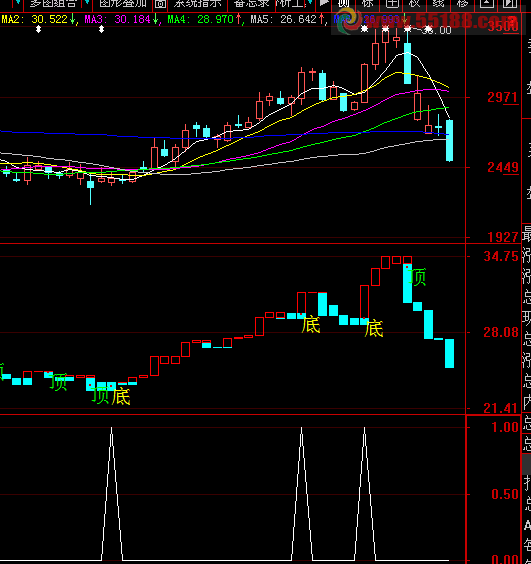Click the final cyan bar in the middle indicator panel

449,353
